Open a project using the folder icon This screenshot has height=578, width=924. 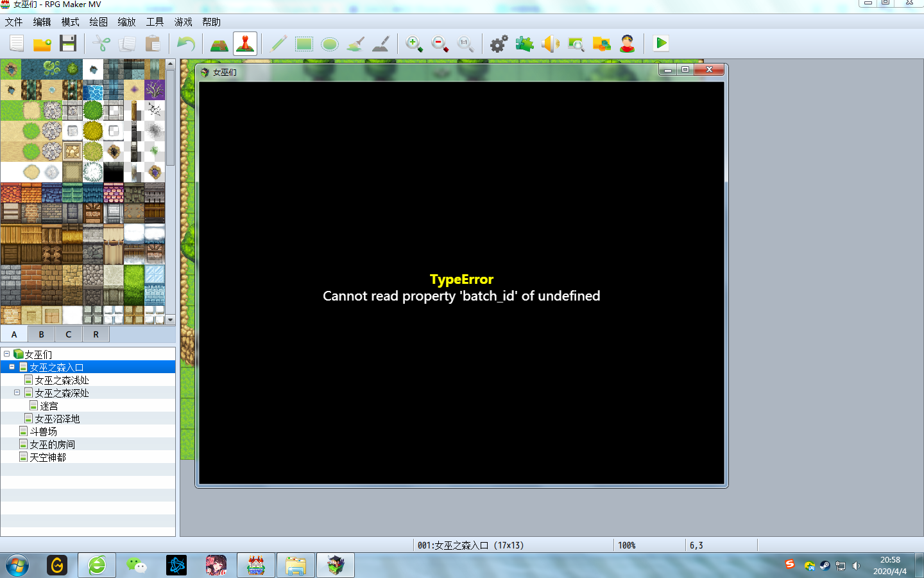(42, 44)
